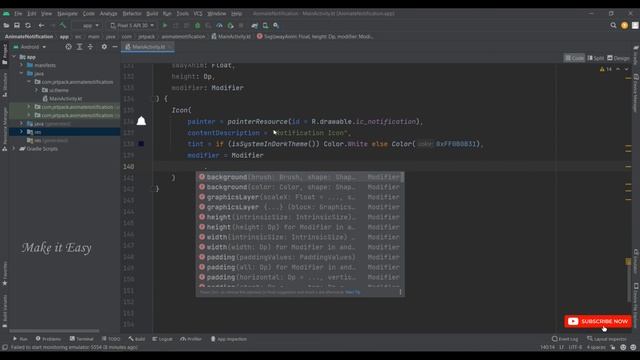Open the Pixel 5 API 30 device dropdown
This screenshot has width=640, height=360.
(x=132, y=25)
